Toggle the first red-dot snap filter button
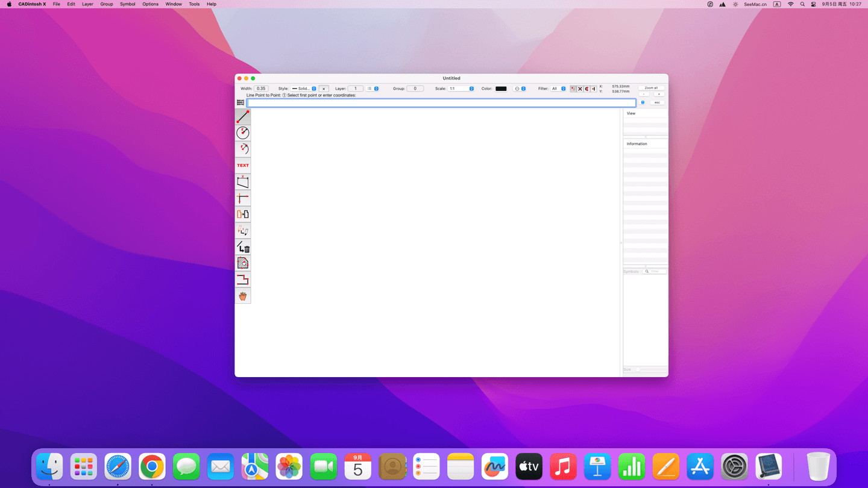 pos(573,89)
